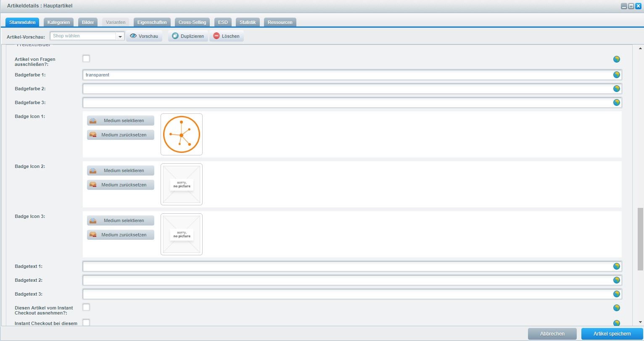Image resolution: width=644 pixels, height=341 pixels.
Task: Click globe icon beside Badgefarbe 1 field
Action: click(616, 75)
